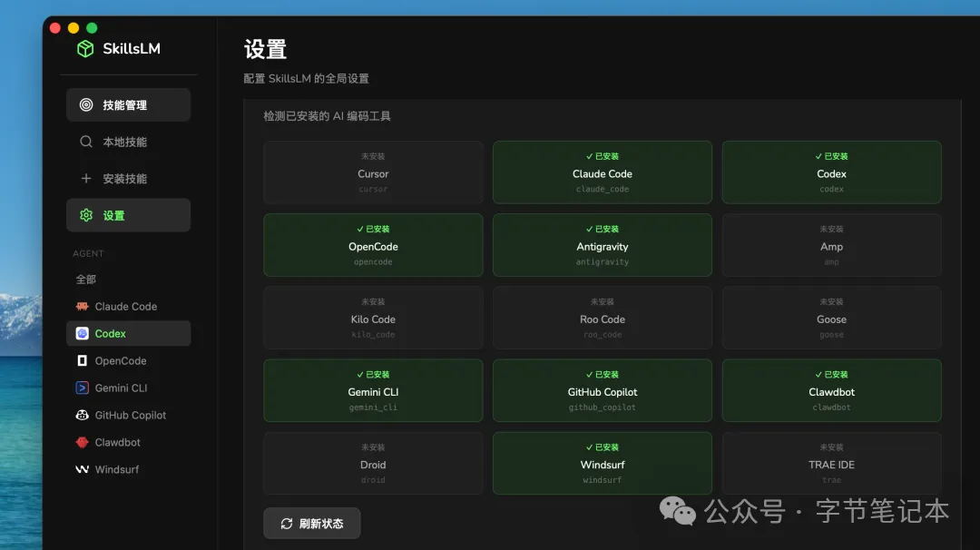Click the refresh arrows icon on 刷新状态
980x550 pixels.
coord(286,524)
